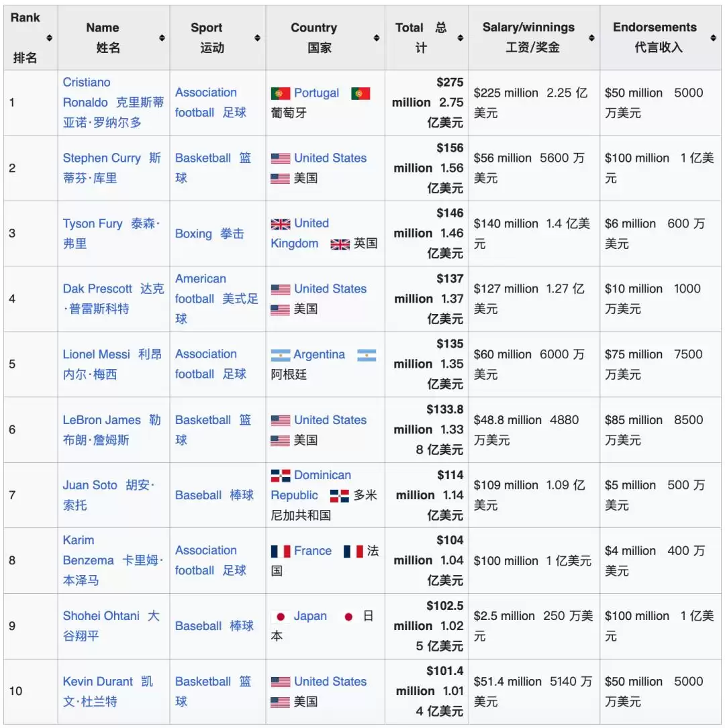Image resolution: width=725 pixels, height=728 pixels.
Task: Open the United Kingdom country link
Action: point(300,233)
